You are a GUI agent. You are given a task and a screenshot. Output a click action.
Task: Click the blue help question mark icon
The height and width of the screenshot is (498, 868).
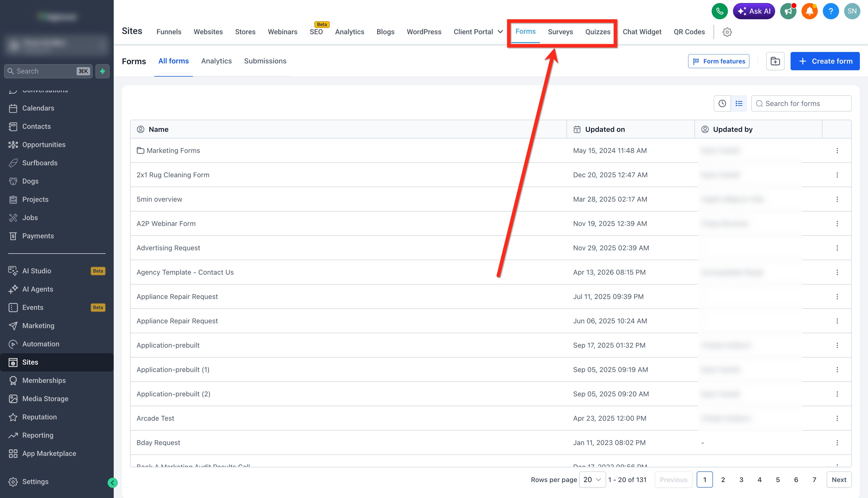click(x=831, y=11)
